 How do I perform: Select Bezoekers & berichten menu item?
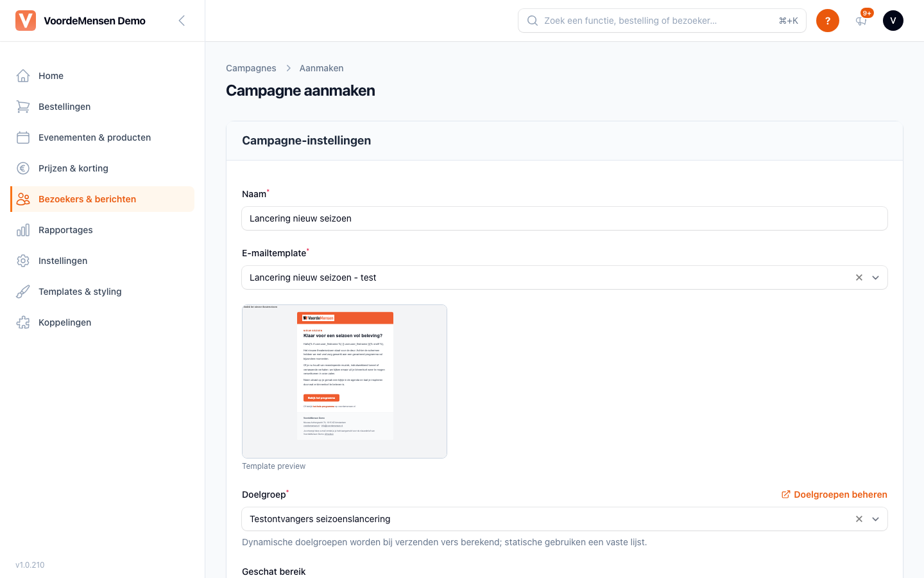pyautogui.click(x=102, y=199)
